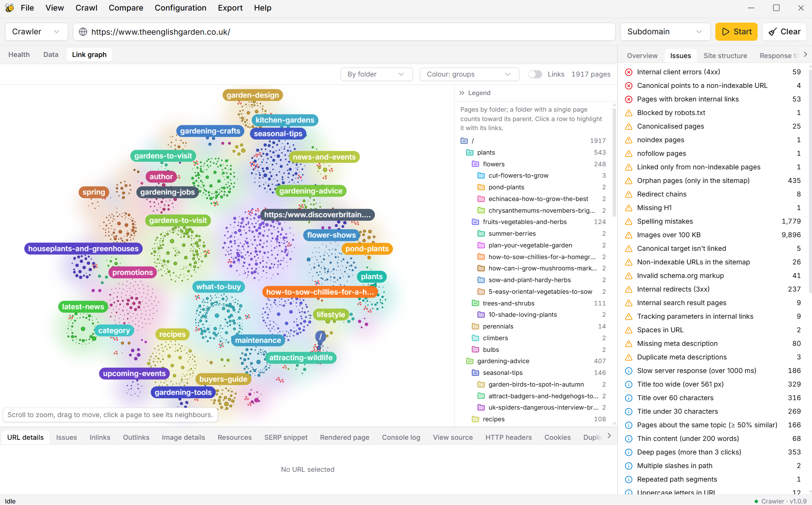
Task: Click the pond-plants folder icon in legend
Action: coord(481,187)
